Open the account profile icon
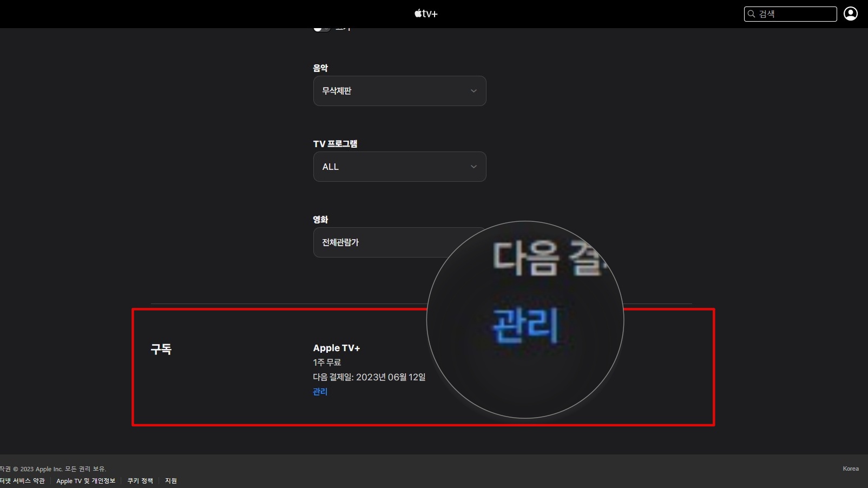Image resolution: width=868 pixels, height=488 pixels. 851,14
